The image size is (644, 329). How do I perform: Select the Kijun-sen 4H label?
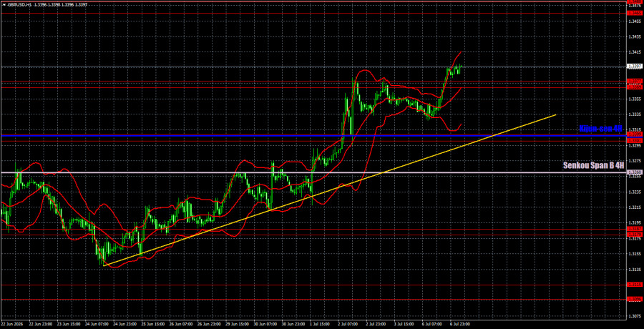600,129
